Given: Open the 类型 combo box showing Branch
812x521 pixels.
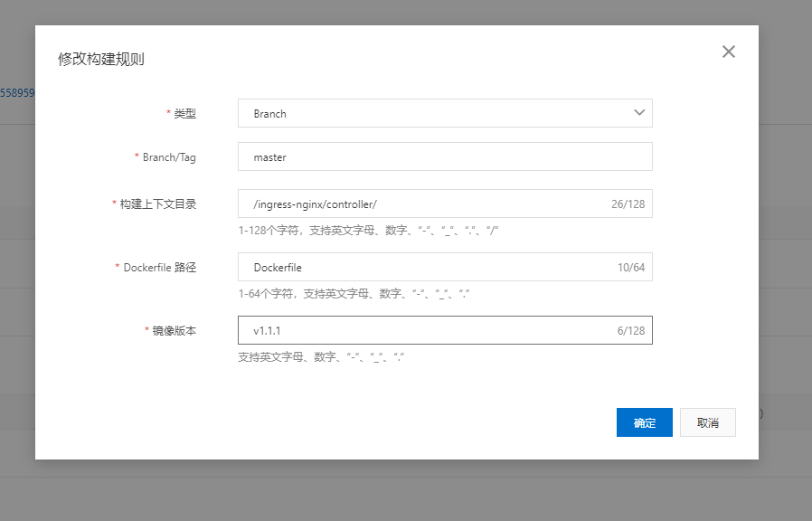Looking at the screenshot, I should 434,113.
